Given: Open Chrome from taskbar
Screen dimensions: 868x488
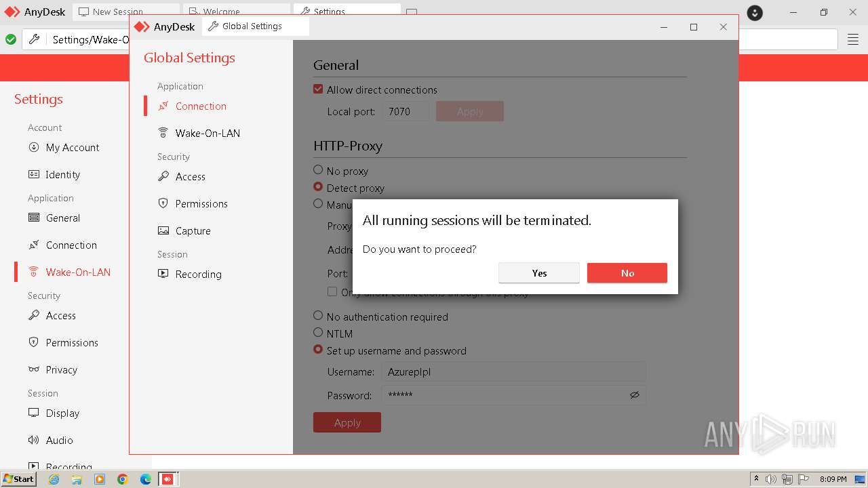Looking at the screenshot, I should coord(122,479).
